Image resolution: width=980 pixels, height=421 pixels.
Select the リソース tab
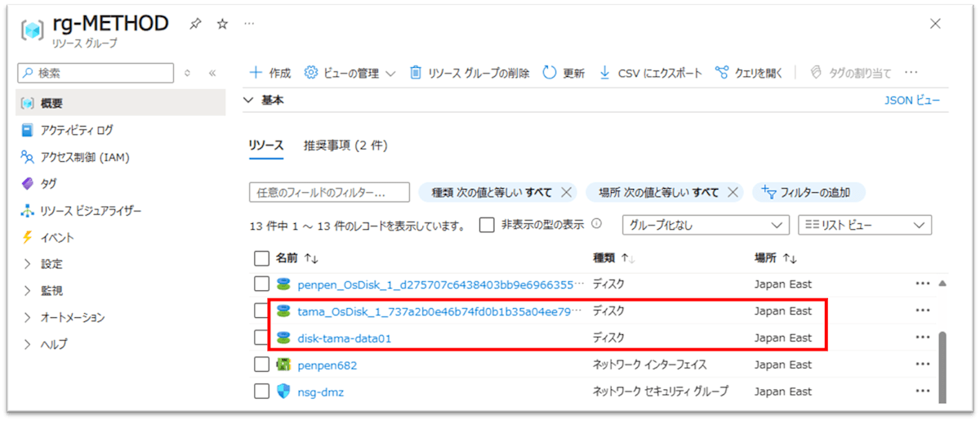click(x=265, y=146)
